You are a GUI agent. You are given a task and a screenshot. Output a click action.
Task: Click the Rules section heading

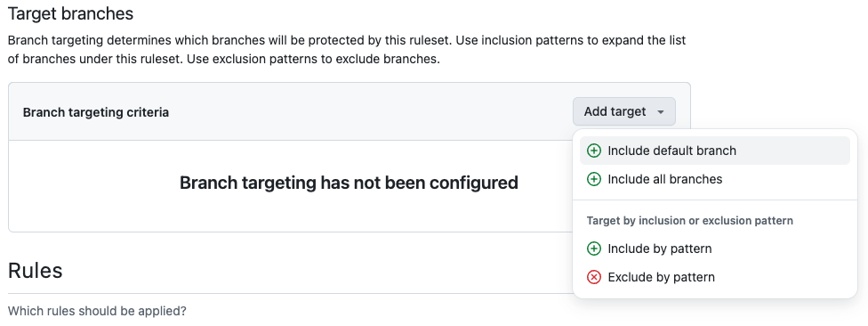point(35,271)
